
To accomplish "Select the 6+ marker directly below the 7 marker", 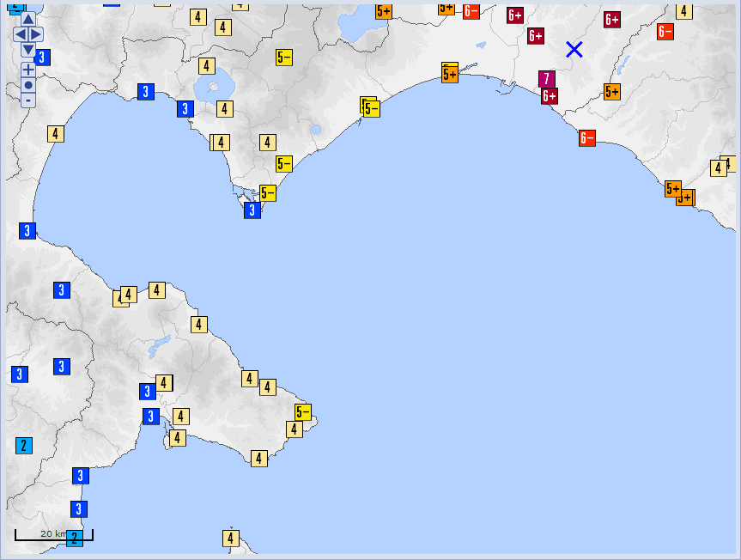I will (x=550, y=96).
